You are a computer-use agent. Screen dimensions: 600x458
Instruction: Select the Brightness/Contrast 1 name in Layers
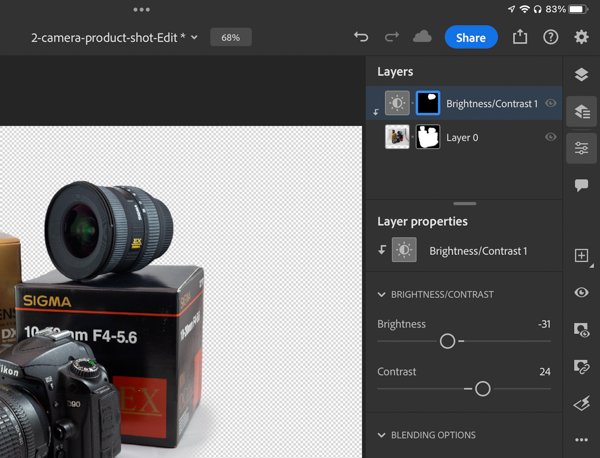pyautogui.click(x=492, y=104)
